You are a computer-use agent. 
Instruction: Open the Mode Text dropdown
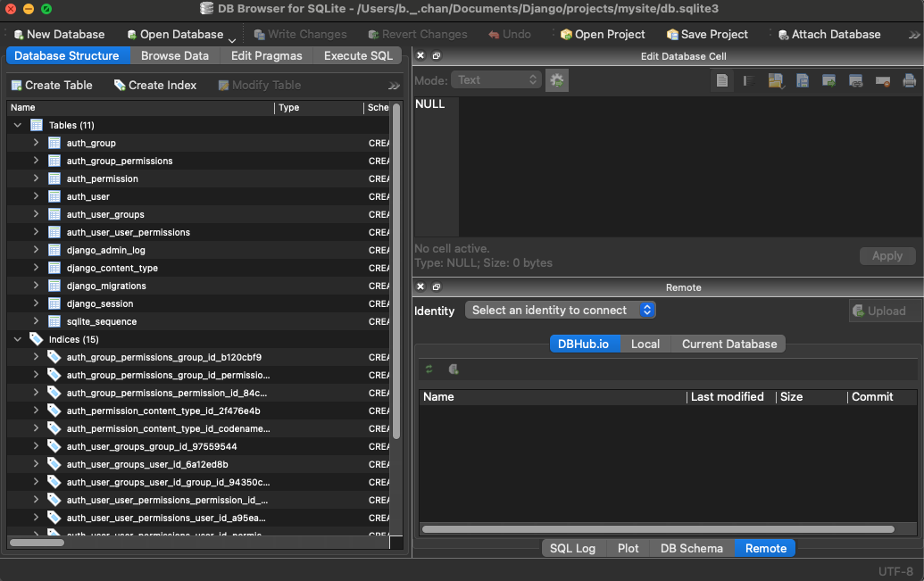(x=495, y=79)
